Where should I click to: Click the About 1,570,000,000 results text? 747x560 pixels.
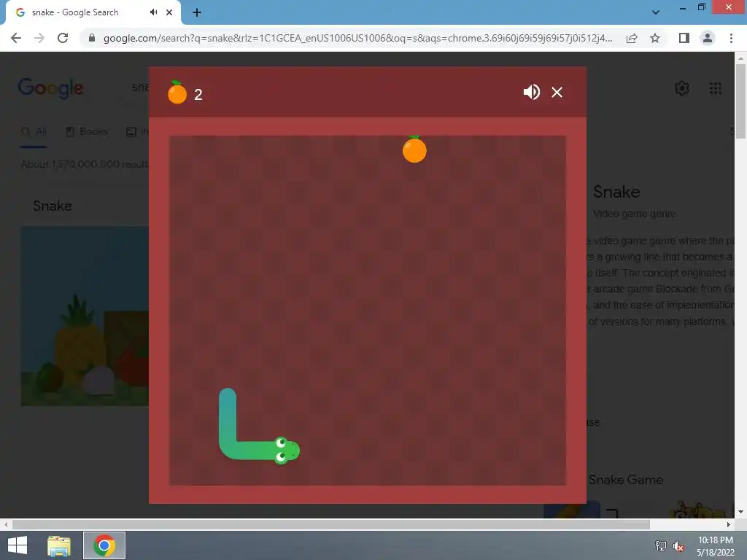click(x=85, y=164)
